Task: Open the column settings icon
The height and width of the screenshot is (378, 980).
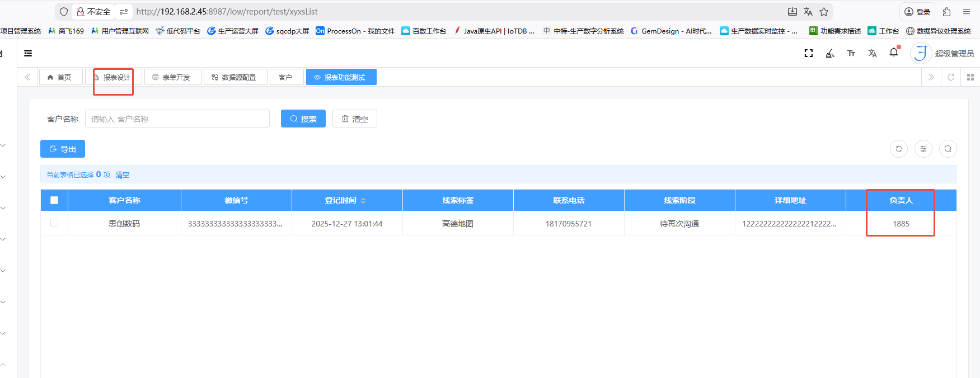Action: 923,149
